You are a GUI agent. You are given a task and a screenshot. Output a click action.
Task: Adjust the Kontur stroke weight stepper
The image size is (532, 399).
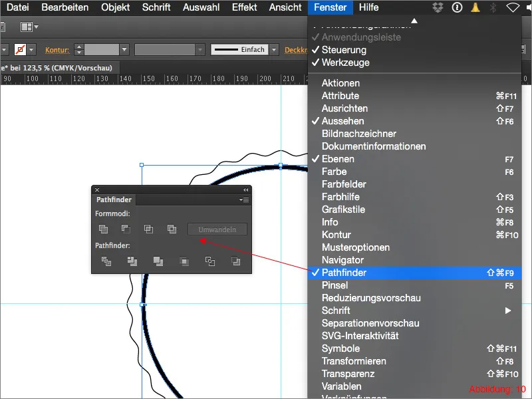click(x=78, y=50)
